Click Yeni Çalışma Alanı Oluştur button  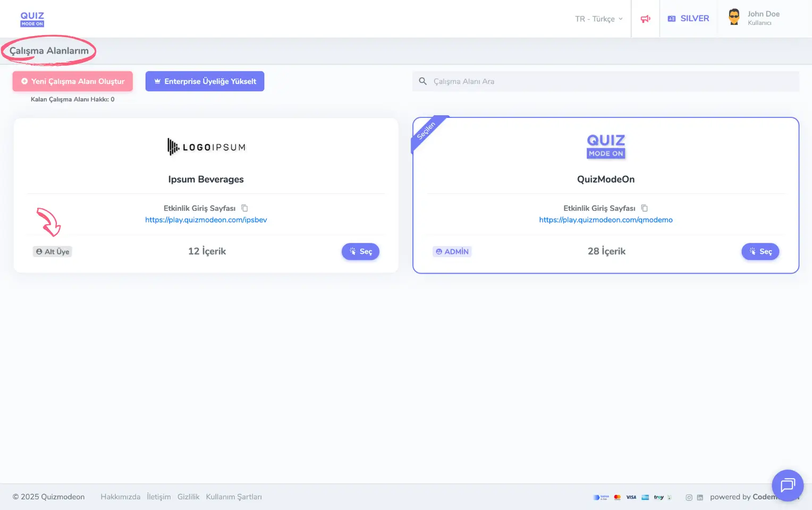pos(73,81)
